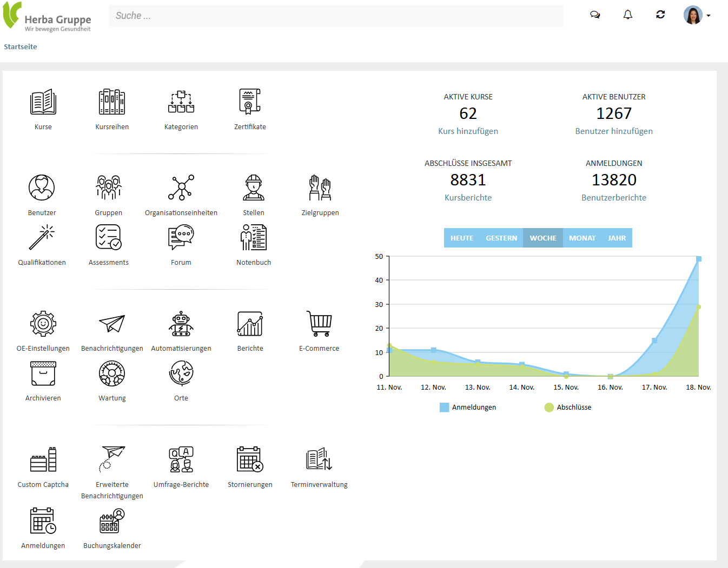Toggle Anmeldungen series in chart legend

(x=468, y=407)
